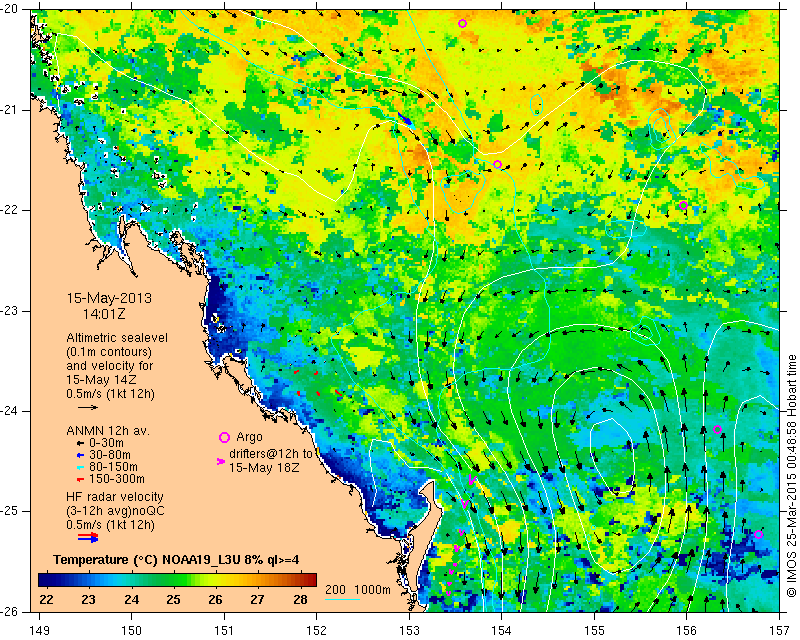Click the '30-80m' depth label

[x=110, y=455]
